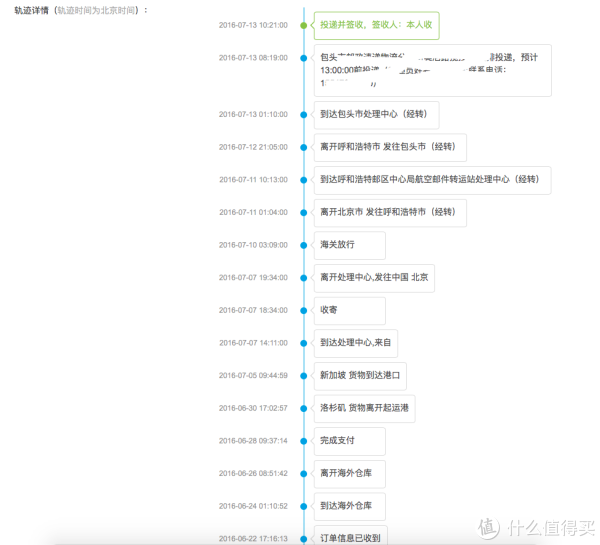
Task: Click the dot beside 到达海外仓库
Action: pos(304,506)
